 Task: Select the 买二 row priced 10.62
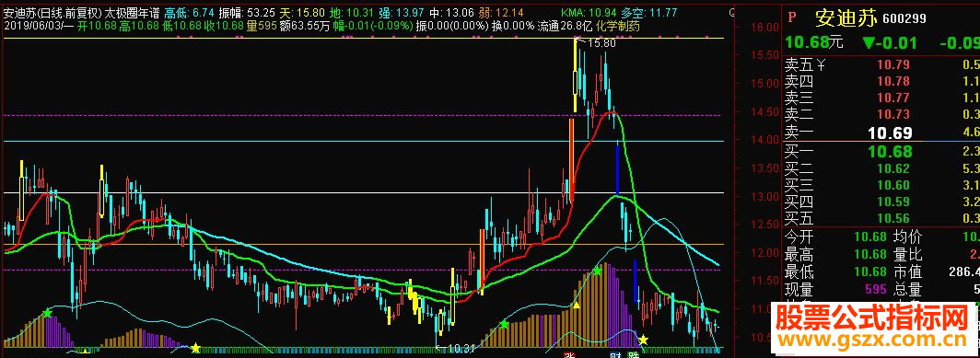pos(881,168)
